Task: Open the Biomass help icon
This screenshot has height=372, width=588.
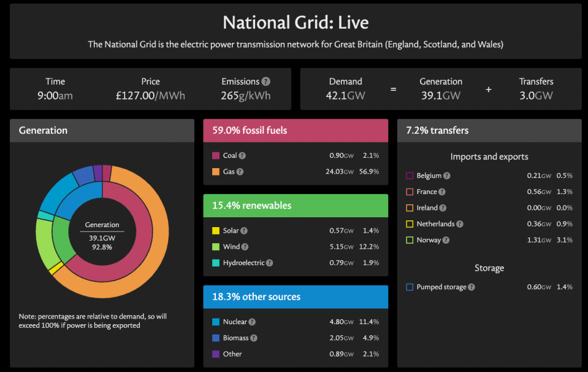Action: click(254, 338)
